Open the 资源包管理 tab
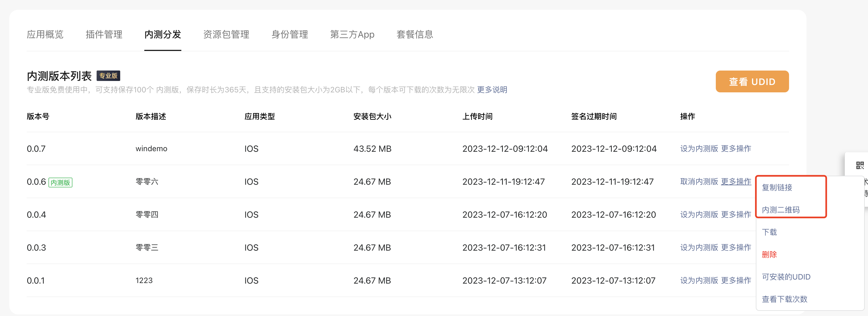The width and height of the screenshot is (868, 316). click(x=226, y=34)
